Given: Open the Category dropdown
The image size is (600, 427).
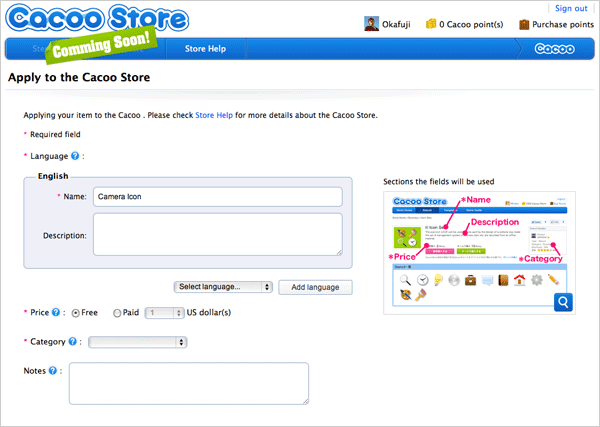Looking at the screenshot, I should coord(137,342).
